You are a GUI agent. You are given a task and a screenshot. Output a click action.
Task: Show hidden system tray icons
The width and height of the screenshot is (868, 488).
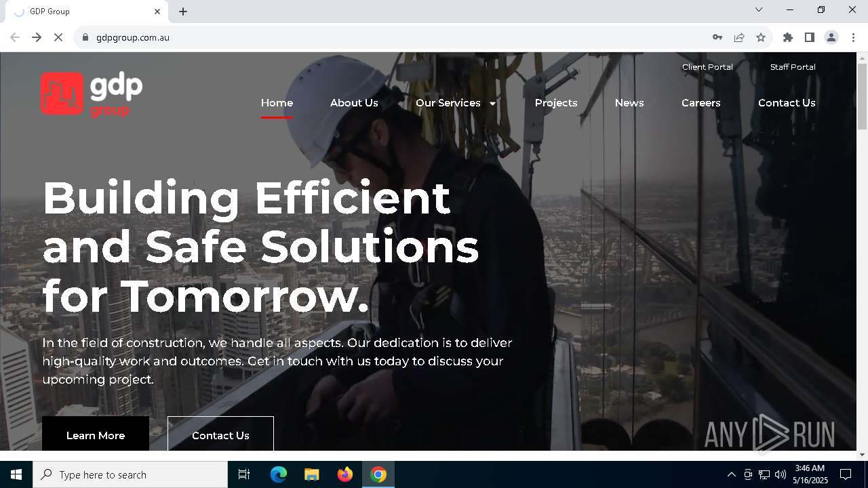coord(731,474)
